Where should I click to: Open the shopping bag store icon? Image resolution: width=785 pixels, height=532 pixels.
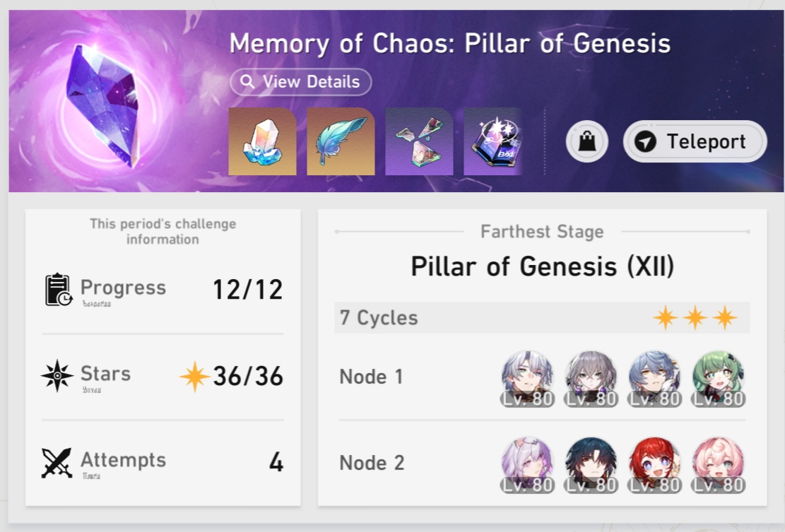[x=586, y=141]
